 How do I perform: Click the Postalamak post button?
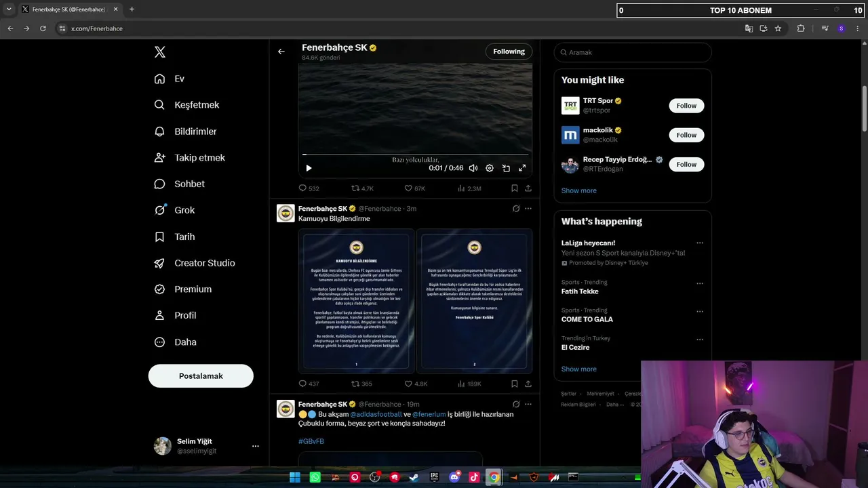pyautogui.click(x=201, y=376)
